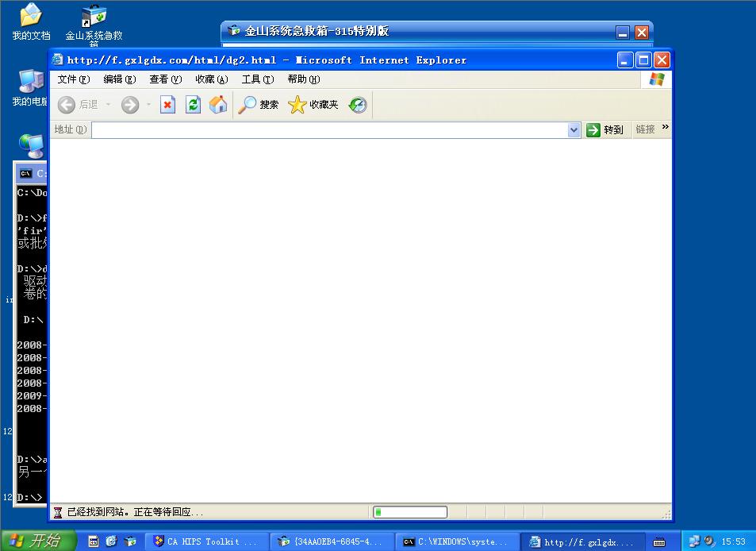Expand Forward button history dropdown arrow
Image resolution: width=756 pixels, height=551 pixels.
(x=148, y=105)
